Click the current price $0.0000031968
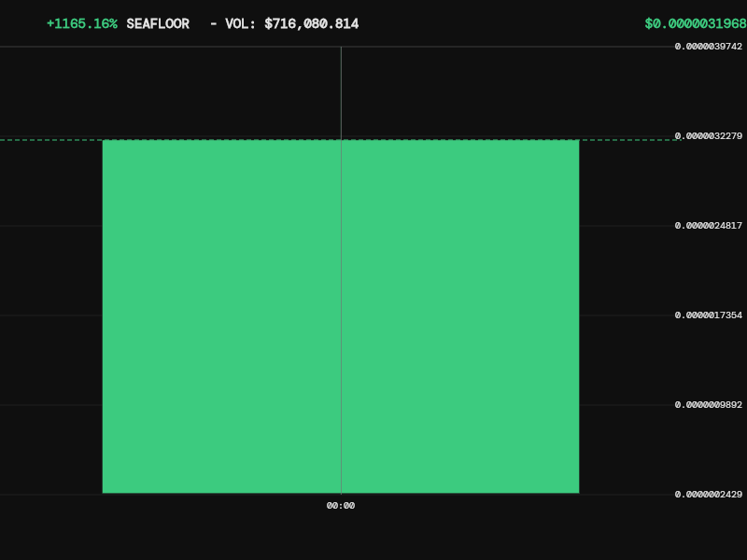This screenshot has width=747, height=560. (696, 24)
